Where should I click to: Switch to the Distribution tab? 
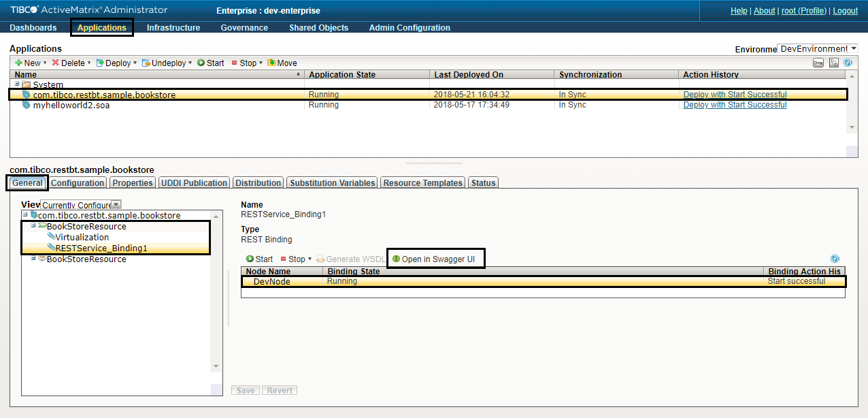click(258, 182)
